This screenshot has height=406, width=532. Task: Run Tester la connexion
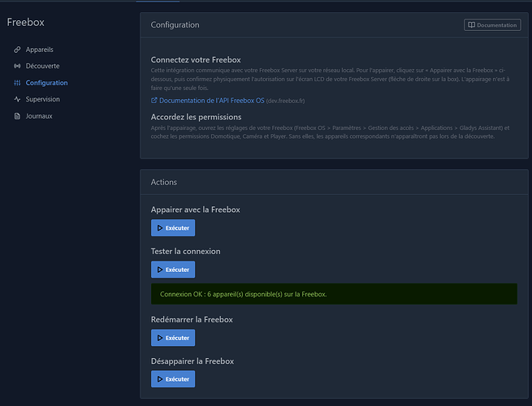(173, 270)
